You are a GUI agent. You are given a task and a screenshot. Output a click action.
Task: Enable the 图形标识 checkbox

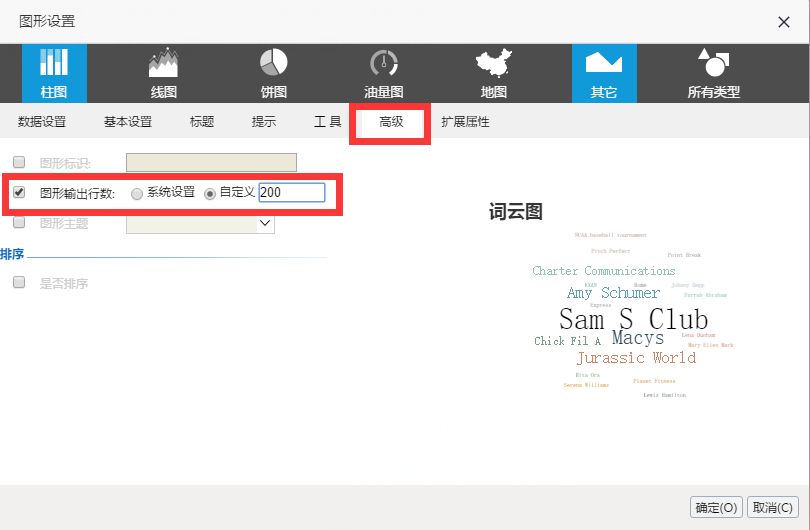[19, 162]
